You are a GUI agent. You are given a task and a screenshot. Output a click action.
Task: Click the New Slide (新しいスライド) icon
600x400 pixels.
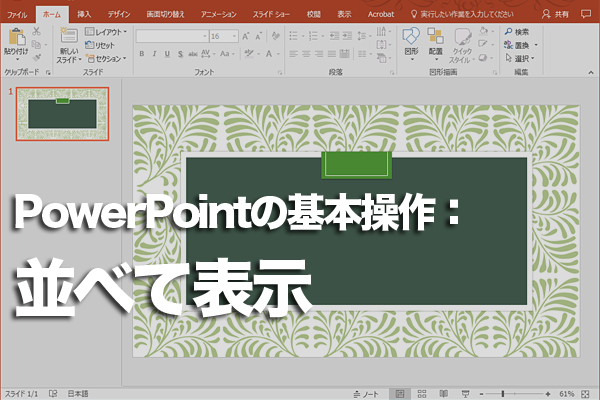click(69, 36)
